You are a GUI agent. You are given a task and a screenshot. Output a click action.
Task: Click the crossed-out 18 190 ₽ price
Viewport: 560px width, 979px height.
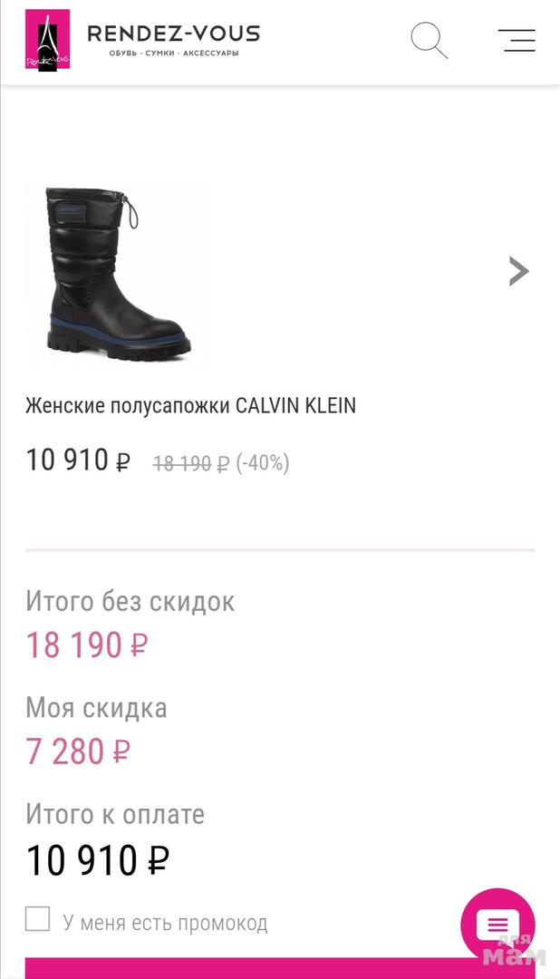tap(191, 463)
